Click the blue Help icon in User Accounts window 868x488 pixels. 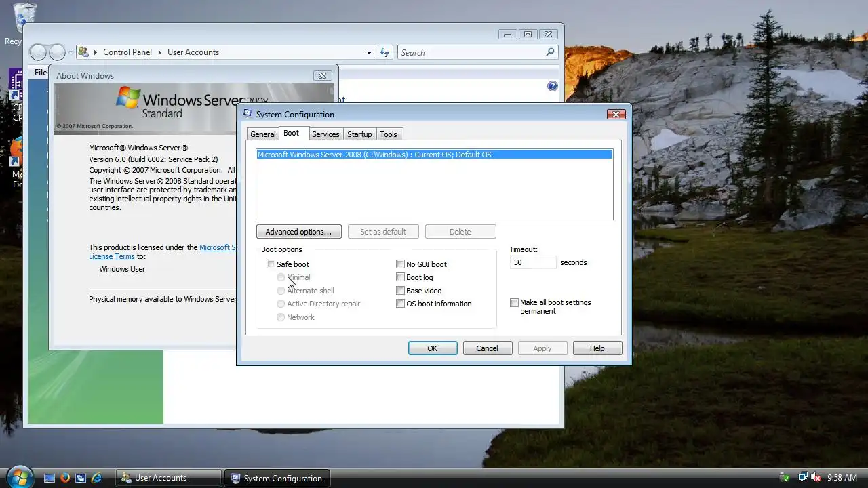click(x=552, y=86)
